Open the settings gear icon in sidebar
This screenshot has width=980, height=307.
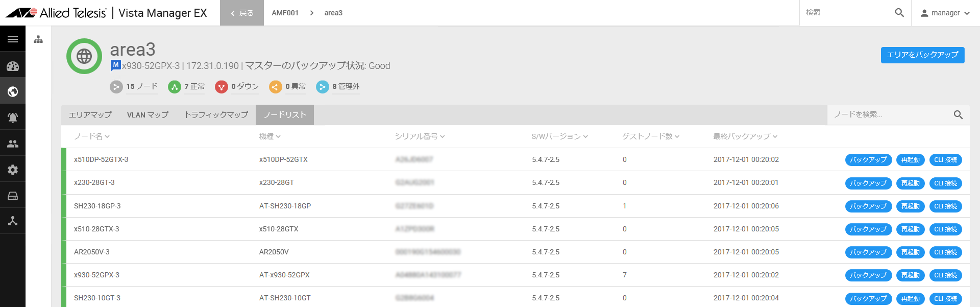(x=13, y=170)
